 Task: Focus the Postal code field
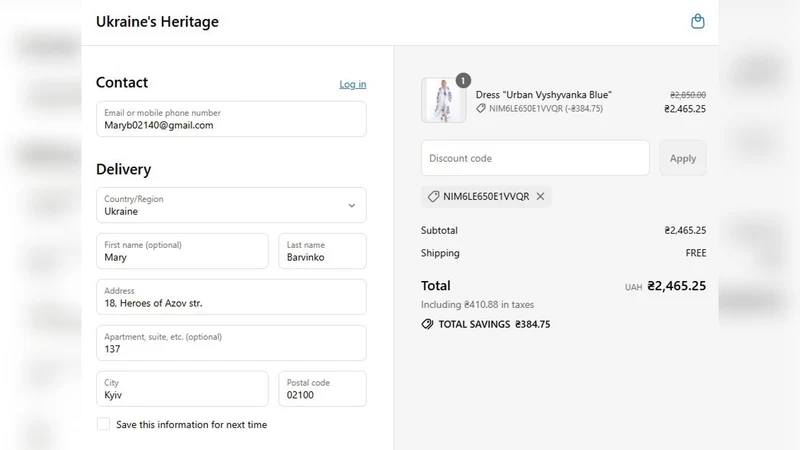point(322,389)
